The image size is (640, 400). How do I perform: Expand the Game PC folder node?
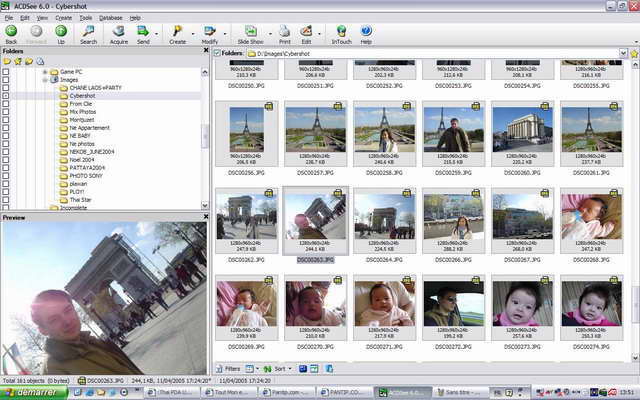45,72
